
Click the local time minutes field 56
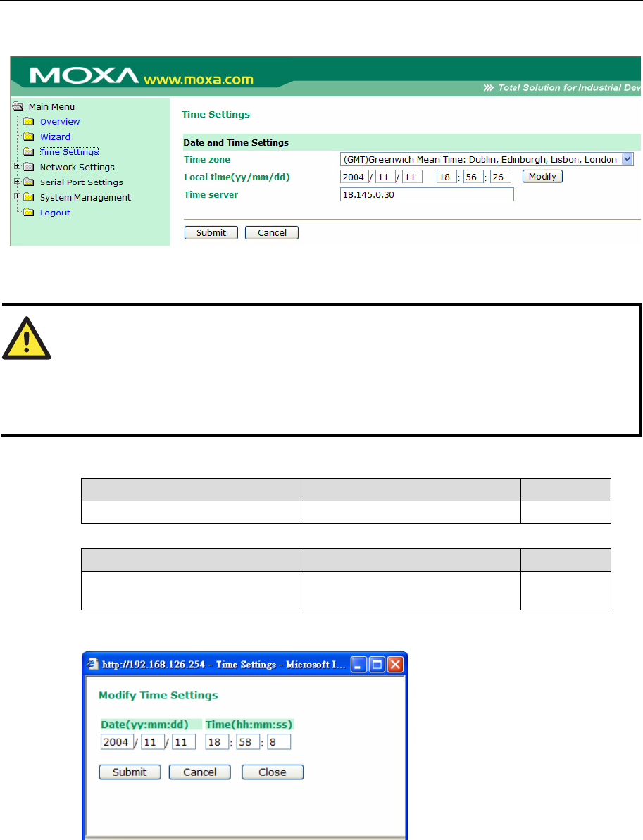pos(473,177)
